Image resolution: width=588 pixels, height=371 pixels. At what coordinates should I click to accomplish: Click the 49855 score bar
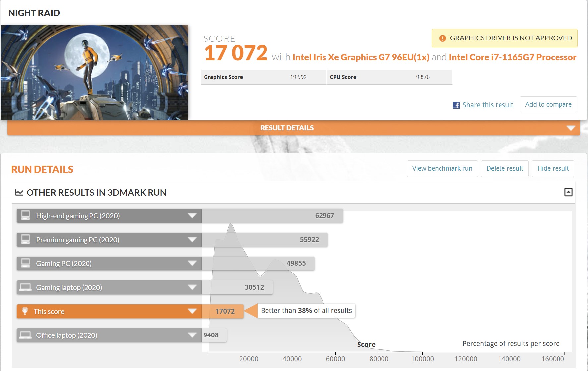coord(258,263)
